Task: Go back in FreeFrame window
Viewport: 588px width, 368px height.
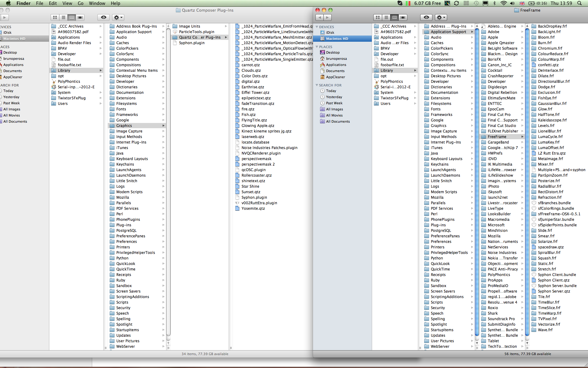Action: pyautogui.click(x=319, y=17)
